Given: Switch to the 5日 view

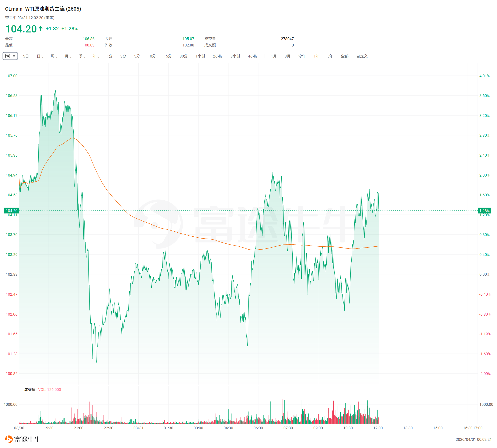Looking at the screenshot, I should pos(26,56).
